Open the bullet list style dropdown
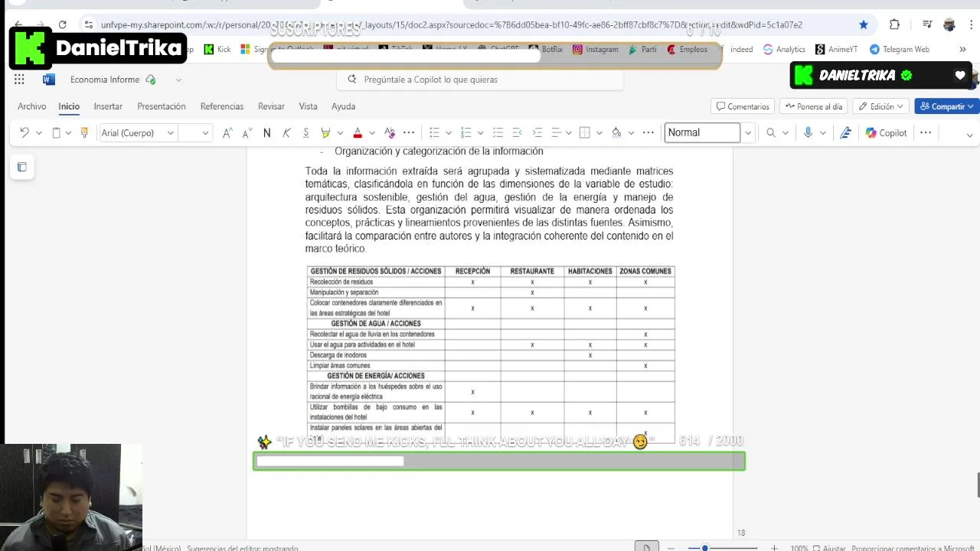The height and width of the screenshot is (551, 980). (x=449, y=133)
